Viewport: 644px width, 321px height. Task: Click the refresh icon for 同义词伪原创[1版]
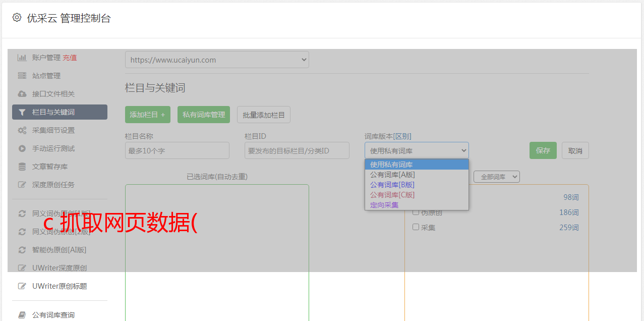pos(22,213)
